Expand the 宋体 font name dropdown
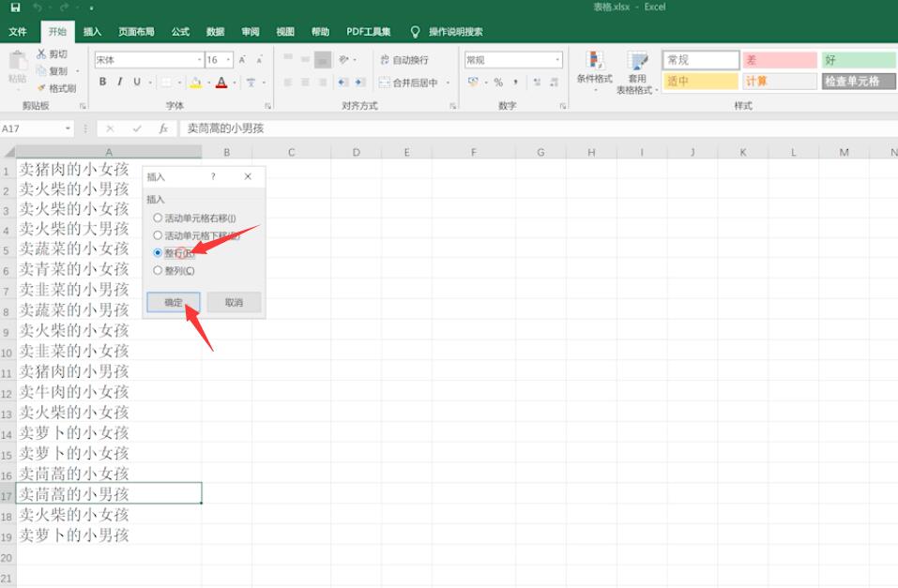 pos(199,59)
